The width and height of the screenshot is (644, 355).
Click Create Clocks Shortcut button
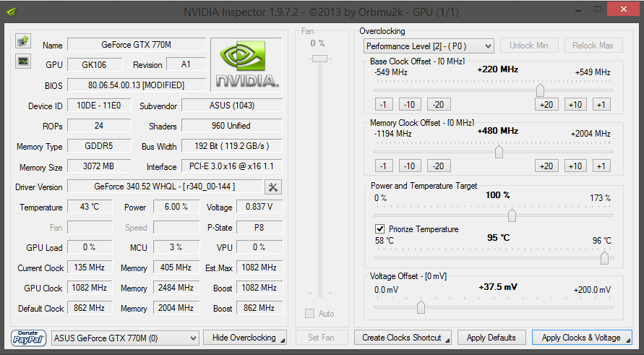(x=403, y=338)
